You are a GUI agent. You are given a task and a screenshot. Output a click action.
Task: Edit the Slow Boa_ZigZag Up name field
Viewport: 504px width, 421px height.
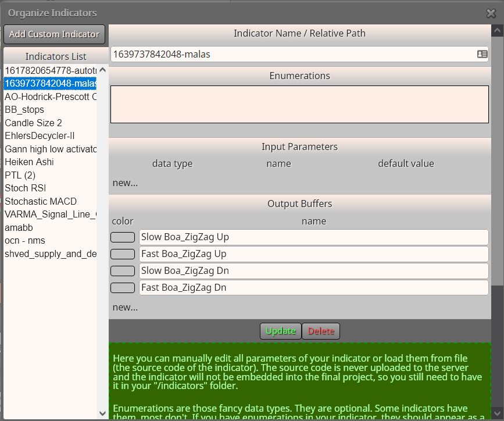[314, 237]
